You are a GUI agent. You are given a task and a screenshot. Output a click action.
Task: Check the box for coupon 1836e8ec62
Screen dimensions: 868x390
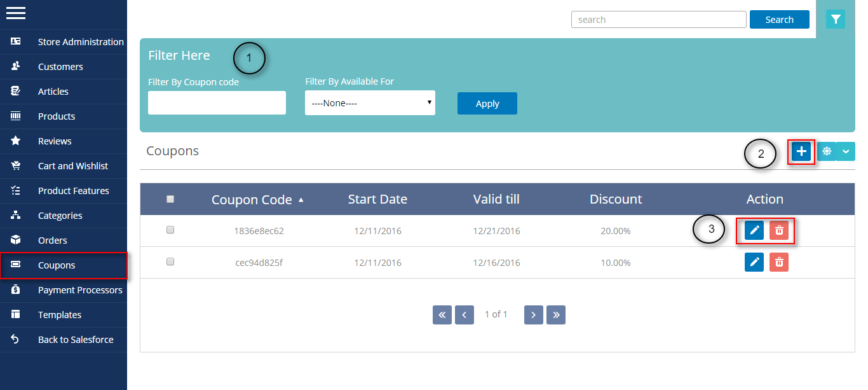coord(170,230)
